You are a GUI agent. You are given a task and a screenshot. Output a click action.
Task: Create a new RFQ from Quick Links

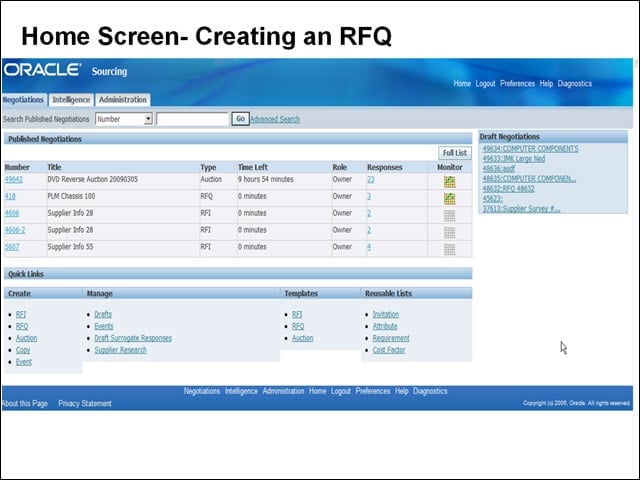point(22,326)
